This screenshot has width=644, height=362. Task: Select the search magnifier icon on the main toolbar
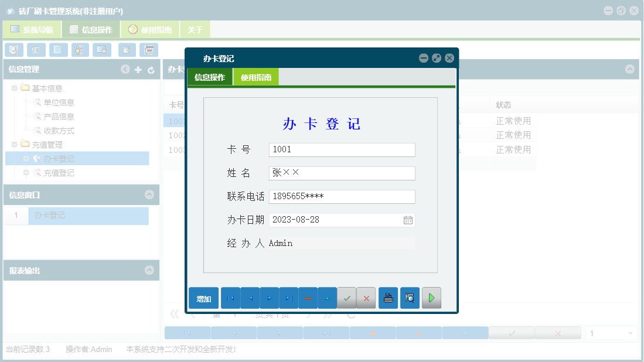(13, 50)
